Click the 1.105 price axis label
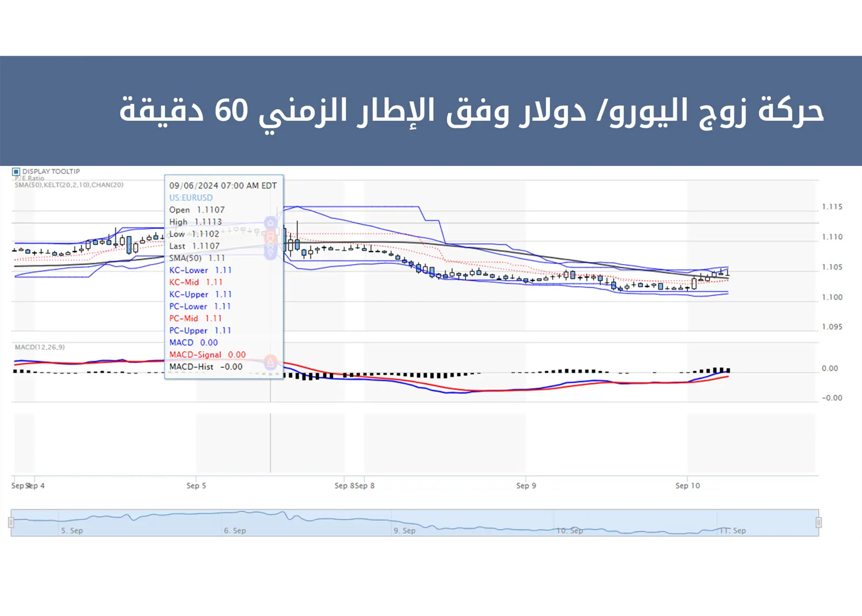 coord(832,267)
